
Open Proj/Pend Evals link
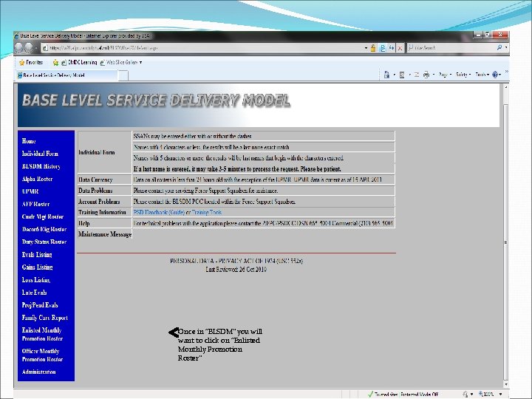point(40,305)
